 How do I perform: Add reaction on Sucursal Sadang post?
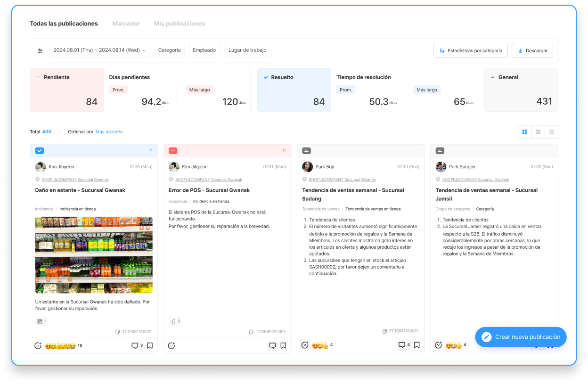pyautogui.click(x=305, y=345)
